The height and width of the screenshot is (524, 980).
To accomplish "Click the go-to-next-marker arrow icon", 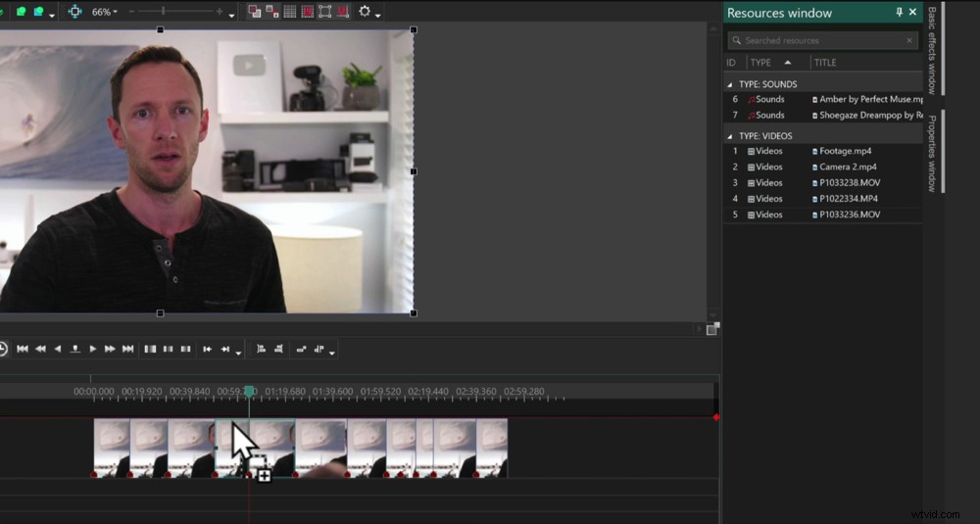I will tap(225, 349).
